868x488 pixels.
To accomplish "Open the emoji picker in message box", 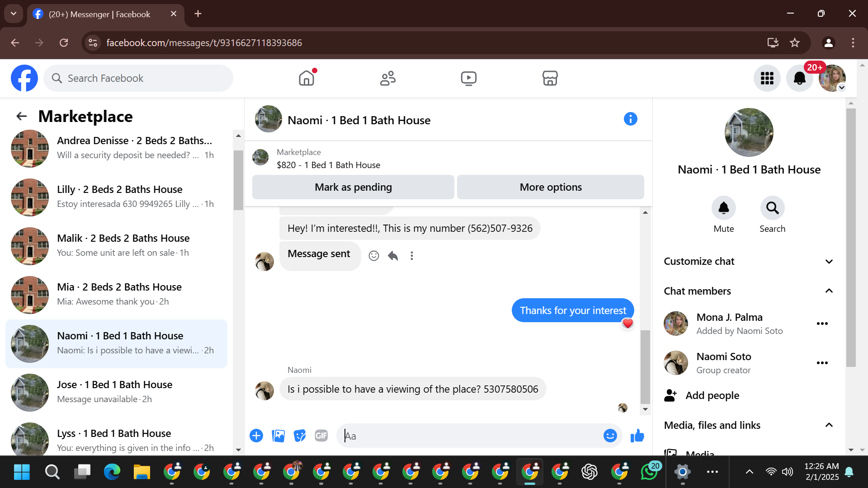I will (x=610, y=436).
